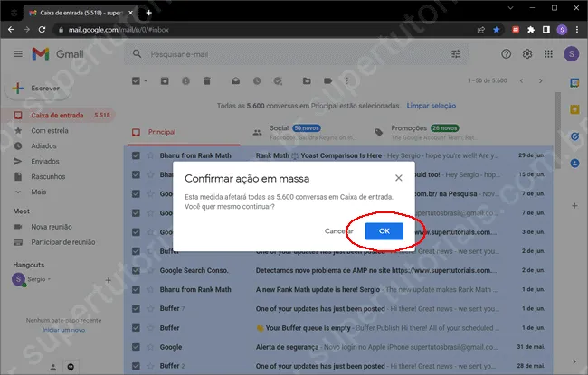Uncheck the Your Buffer queue is empty email

click(136, 328)
